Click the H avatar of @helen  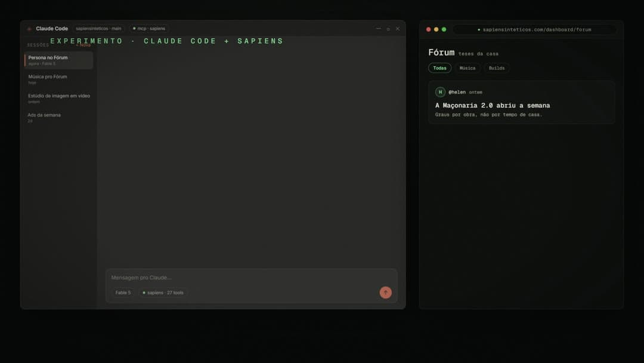click(x=440, y=92)
